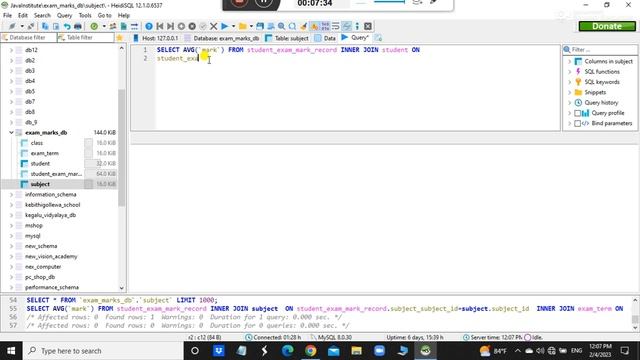Image resolution: width=640 pixels, height=360 pixels.
Task: Expand the mysql database node
Action: coord(11,236)
